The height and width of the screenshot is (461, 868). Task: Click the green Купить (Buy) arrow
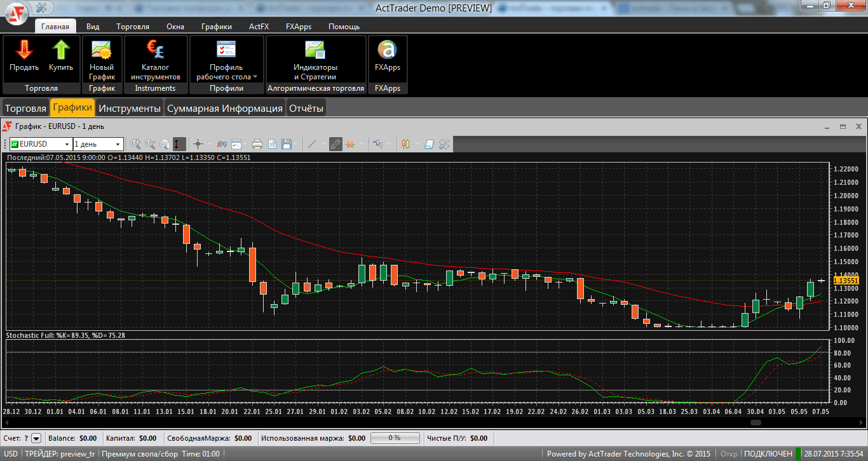tap(61, 50)
